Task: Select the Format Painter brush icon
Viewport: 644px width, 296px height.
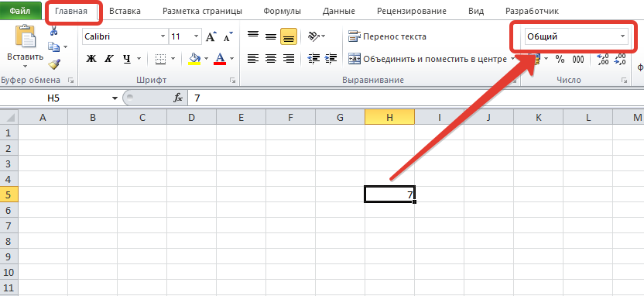Action: [54, 64]
